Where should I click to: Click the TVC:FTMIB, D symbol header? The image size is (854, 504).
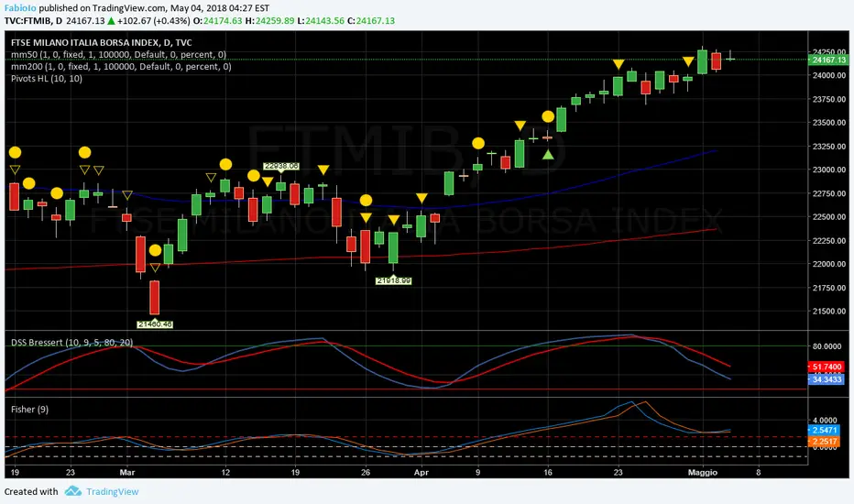[33, 21]
